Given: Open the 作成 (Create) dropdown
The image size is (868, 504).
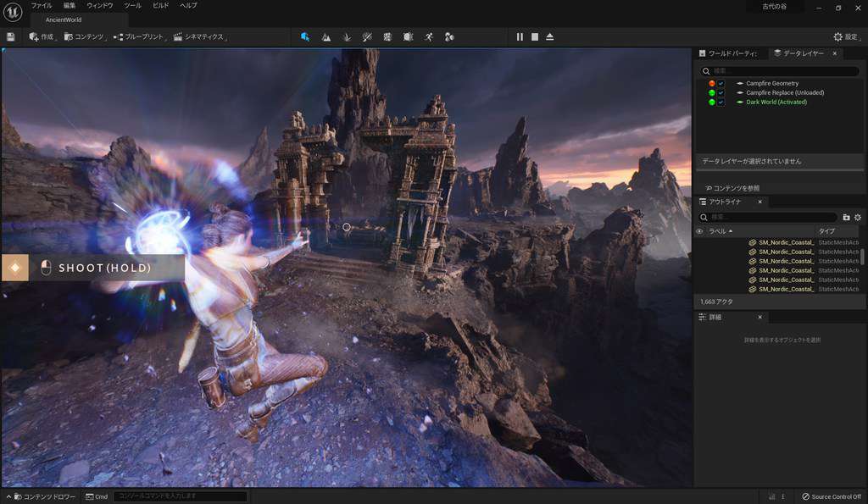Looking at the screenshot, I should (42, 37).
